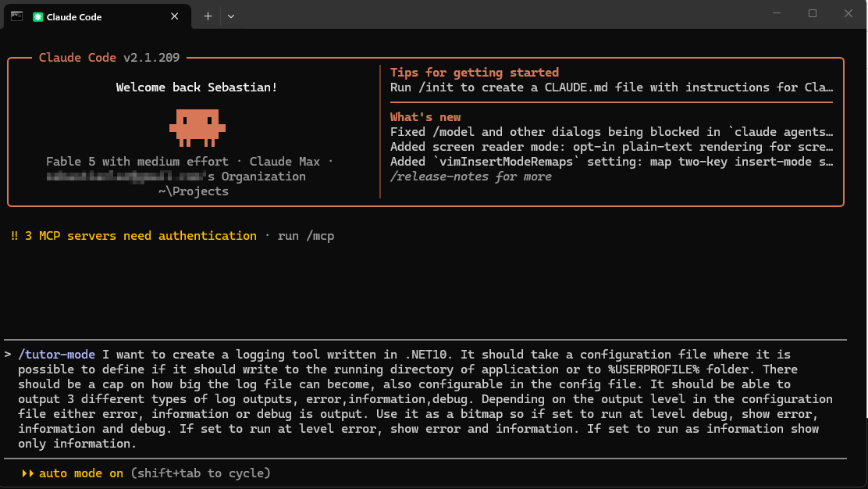The height and width of the screenshot is (489, 868).
Task: Click the 'run /mcp' hint
Action: tap(305, 236)
